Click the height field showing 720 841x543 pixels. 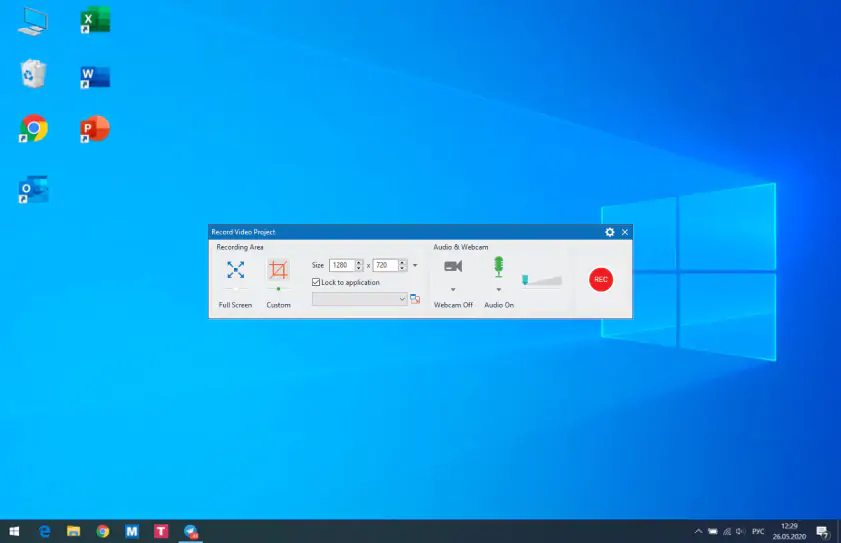(385, 265)
